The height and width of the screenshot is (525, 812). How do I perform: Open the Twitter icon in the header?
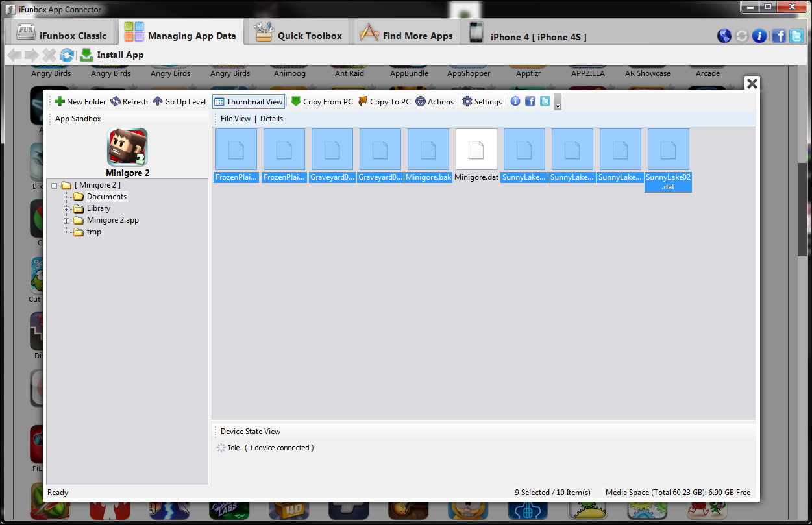(x=796, y=36)
